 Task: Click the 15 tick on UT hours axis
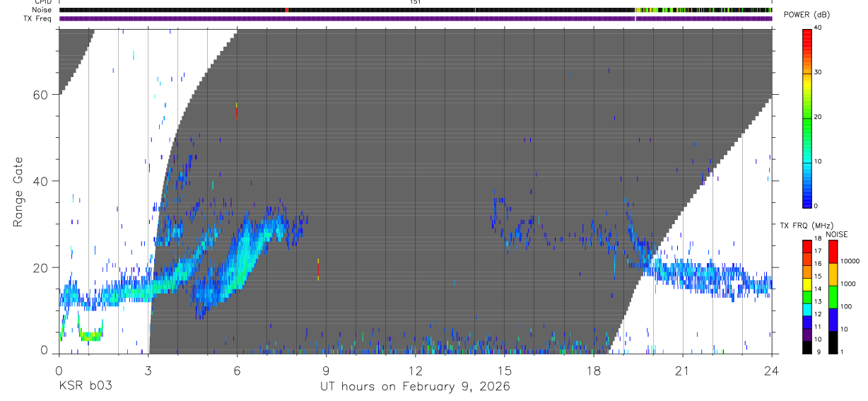tap(505, 371)
